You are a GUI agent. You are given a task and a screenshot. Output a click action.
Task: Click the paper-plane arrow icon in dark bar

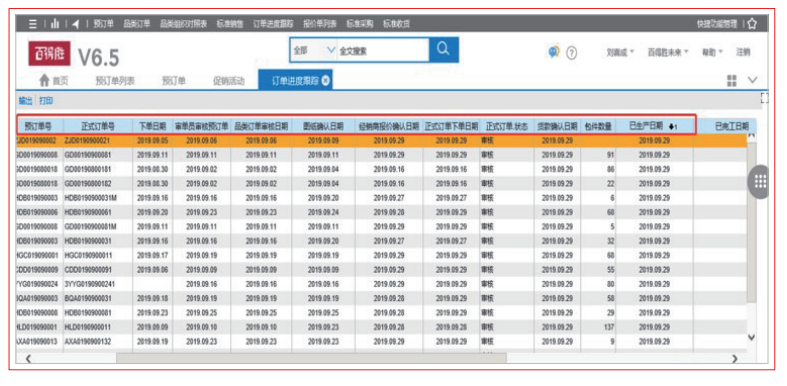pos(75,24)
